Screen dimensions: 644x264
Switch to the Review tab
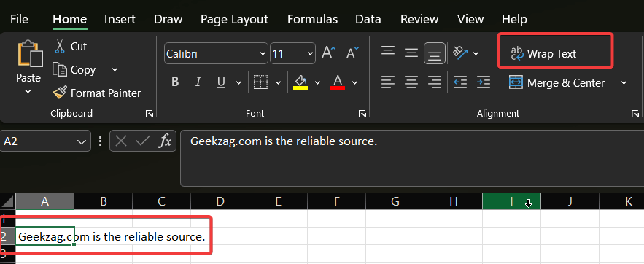pyautogui.click(x=419, y=19)
